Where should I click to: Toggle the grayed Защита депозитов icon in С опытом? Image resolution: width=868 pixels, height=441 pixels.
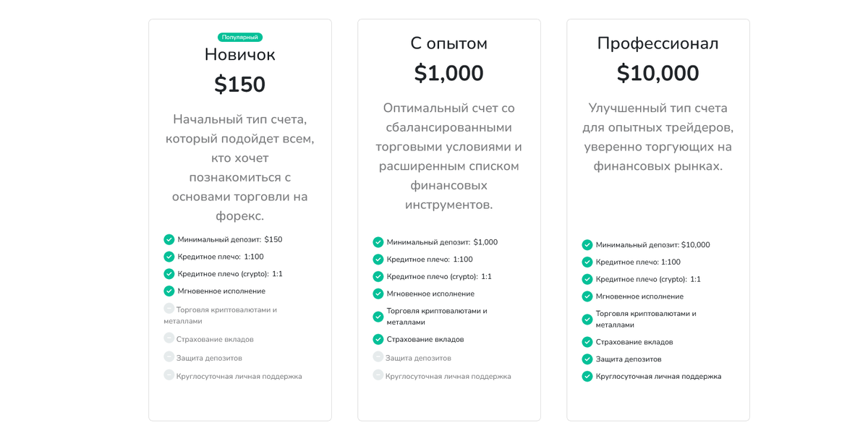(x=378, y=357)
